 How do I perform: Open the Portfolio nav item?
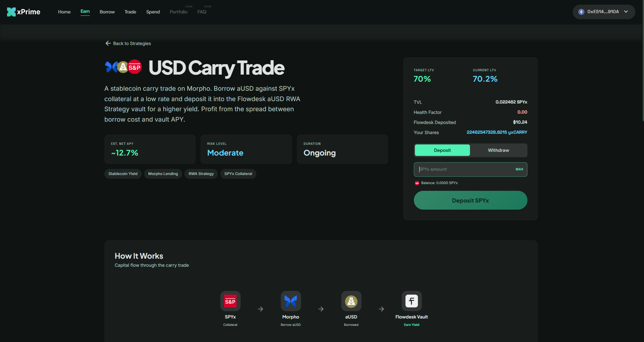(179, 12)
